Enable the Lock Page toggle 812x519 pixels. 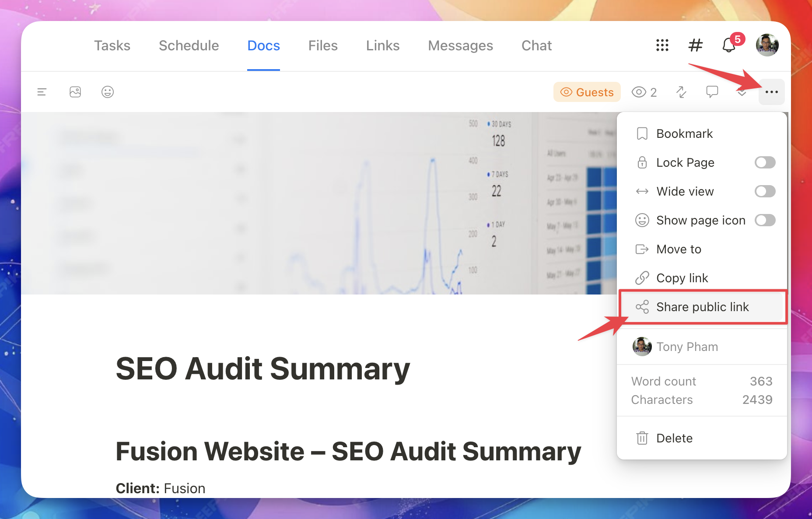pyautogui.click(x=765, y=162)
